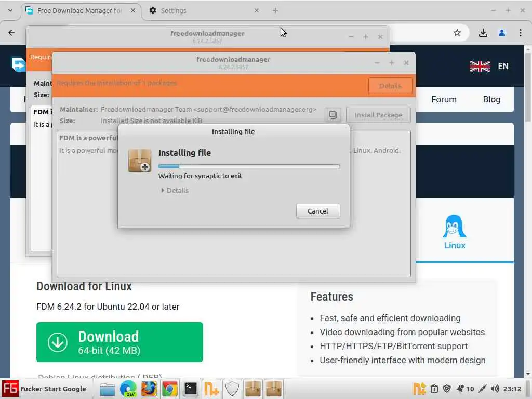Cancel the file installation
532x399 pixels.
318,211
